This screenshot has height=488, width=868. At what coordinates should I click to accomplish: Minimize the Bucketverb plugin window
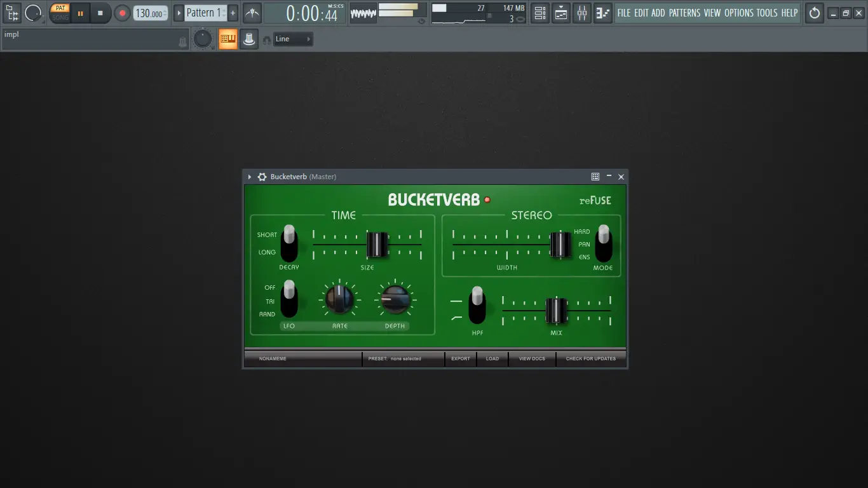click(609, 176)
